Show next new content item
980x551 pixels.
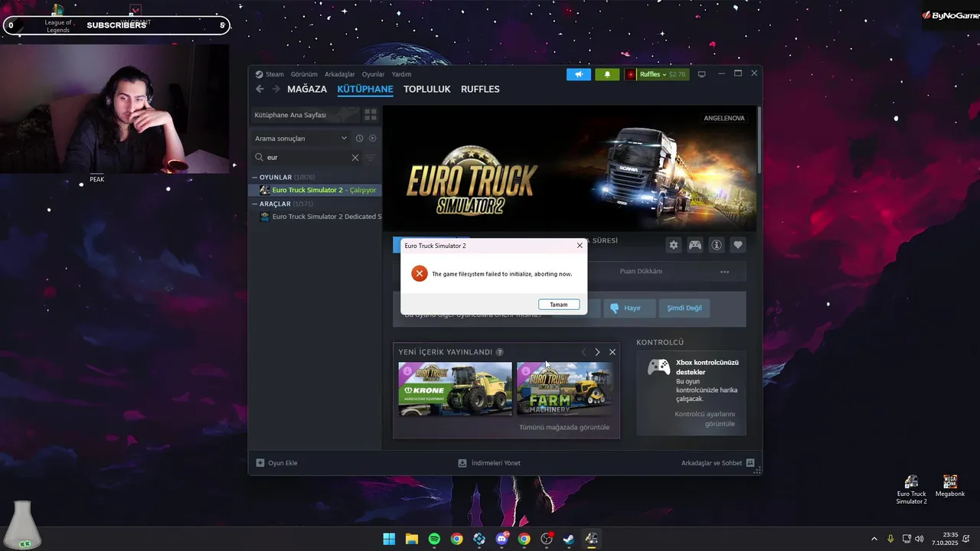coord(597,352)
